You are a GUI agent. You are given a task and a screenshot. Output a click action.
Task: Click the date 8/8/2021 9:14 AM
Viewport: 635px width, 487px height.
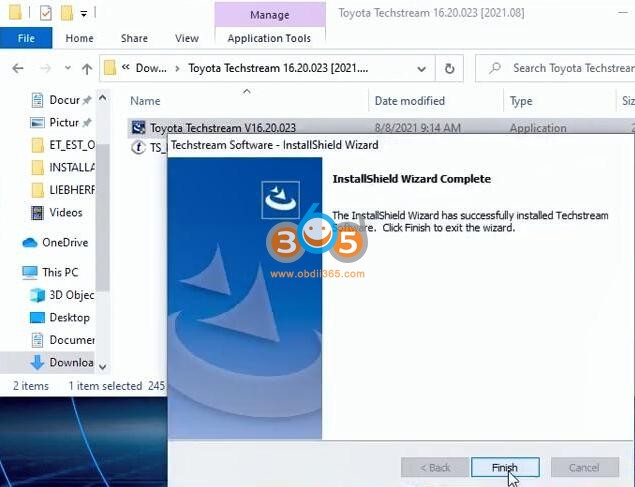click(418, 128)
